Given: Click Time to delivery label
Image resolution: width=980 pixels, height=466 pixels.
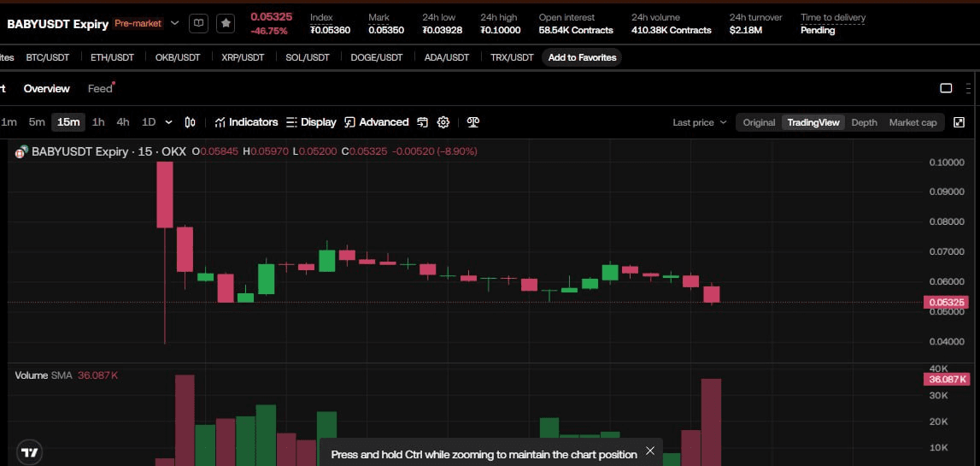Looking at the screenshot, I should [x=833, y=17].
